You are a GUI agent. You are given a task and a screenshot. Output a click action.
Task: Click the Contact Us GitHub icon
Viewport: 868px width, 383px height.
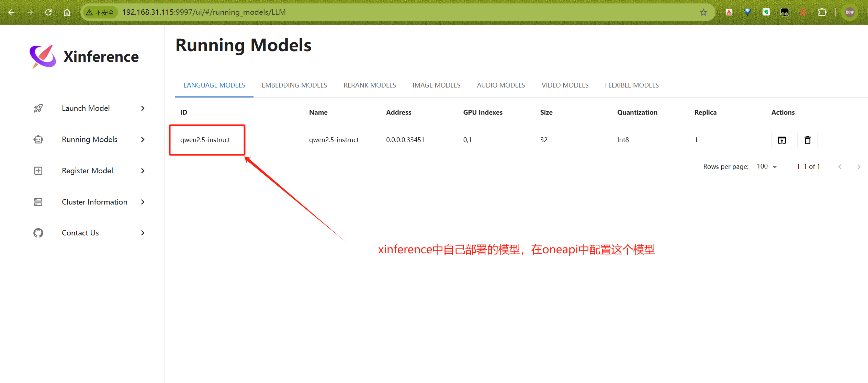38,233
